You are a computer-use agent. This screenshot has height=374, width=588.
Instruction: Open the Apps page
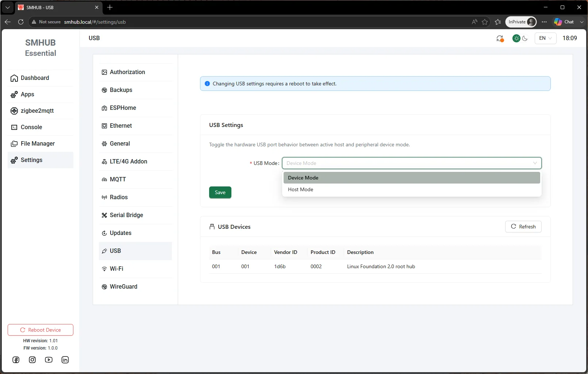40,95
